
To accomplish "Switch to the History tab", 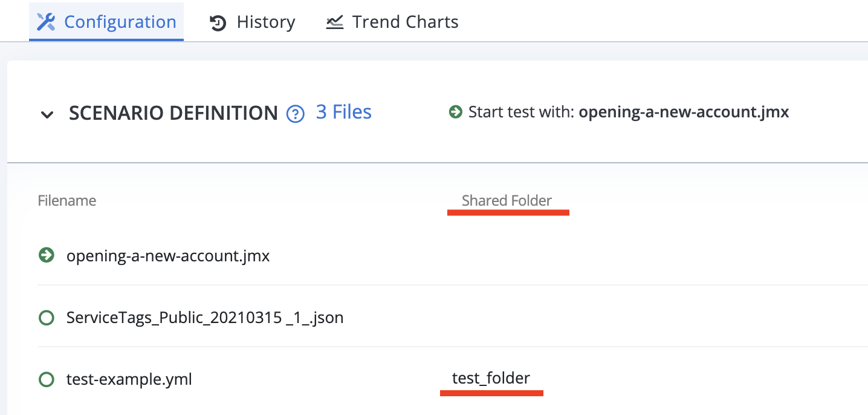I will point(252,22).
